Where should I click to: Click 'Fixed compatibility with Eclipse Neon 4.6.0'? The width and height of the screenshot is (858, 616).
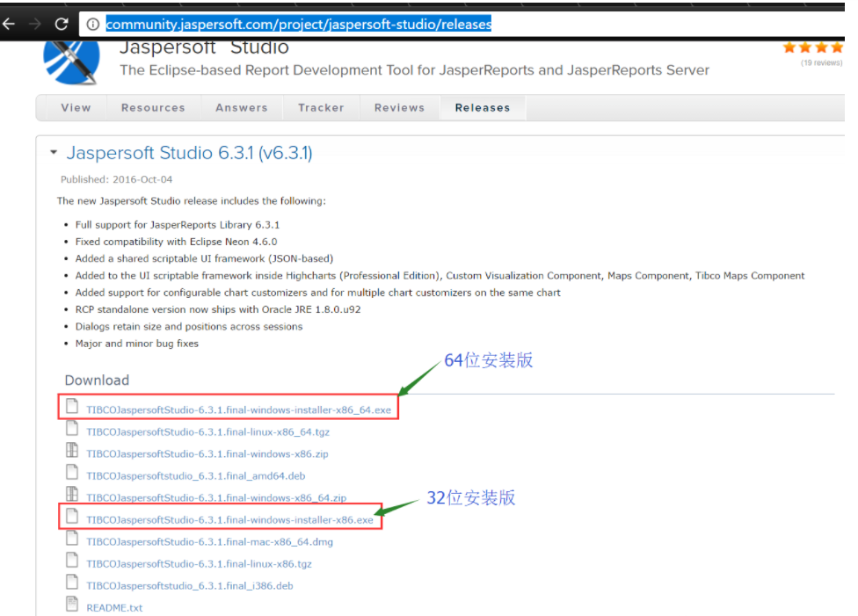[176, 242]
